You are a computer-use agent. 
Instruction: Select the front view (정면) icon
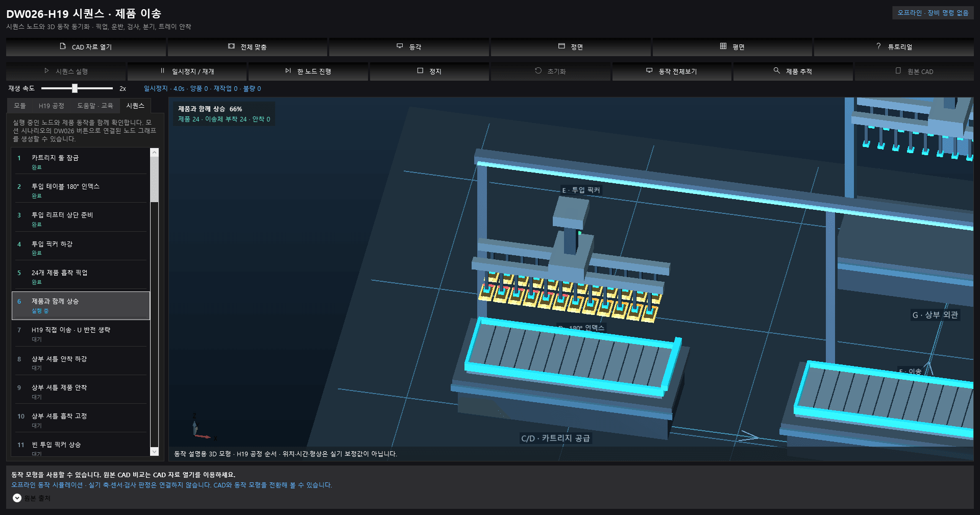tap(561, 46)
